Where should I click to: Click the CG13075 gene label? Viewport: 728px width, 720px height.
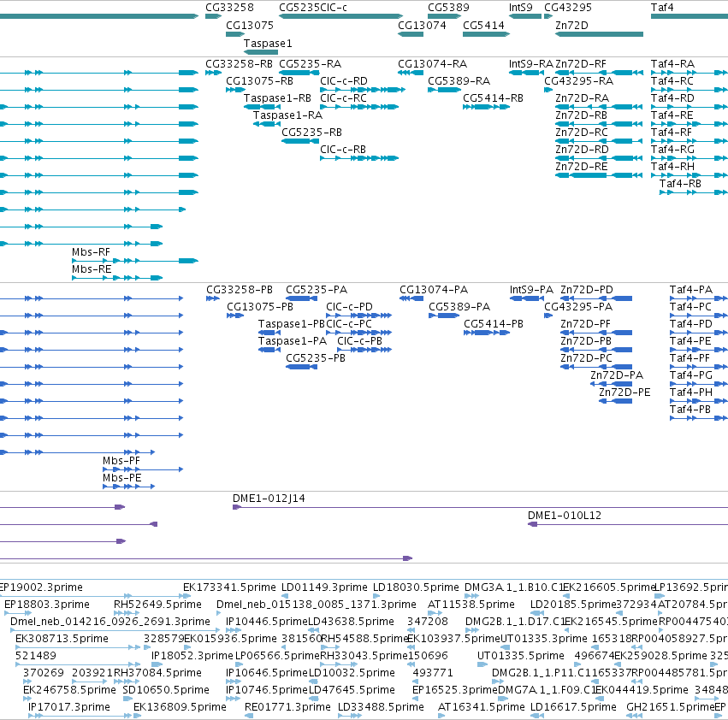click(x=249, y=25)
